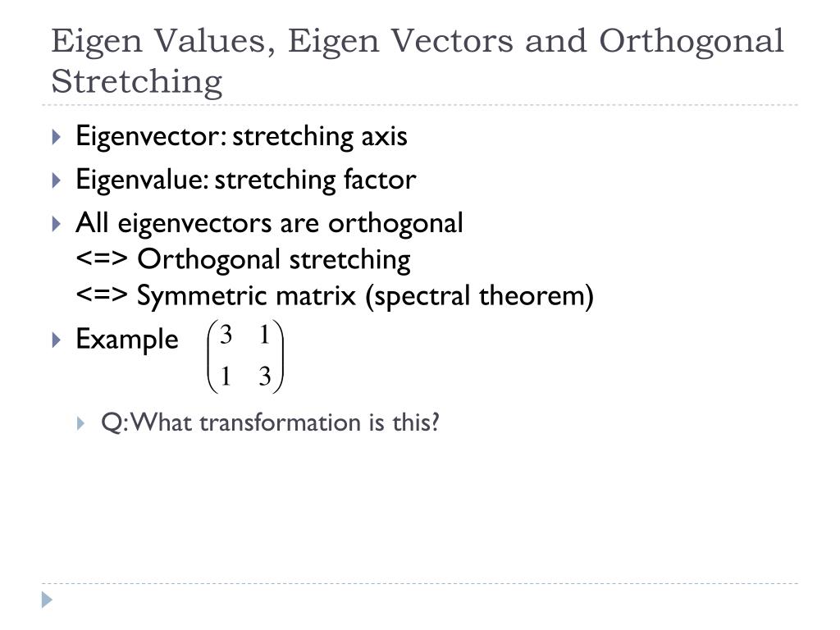Click the All eigenvectors are orthogonal text
This screenshot has width=840, height=630.
(x=269, y=223)
